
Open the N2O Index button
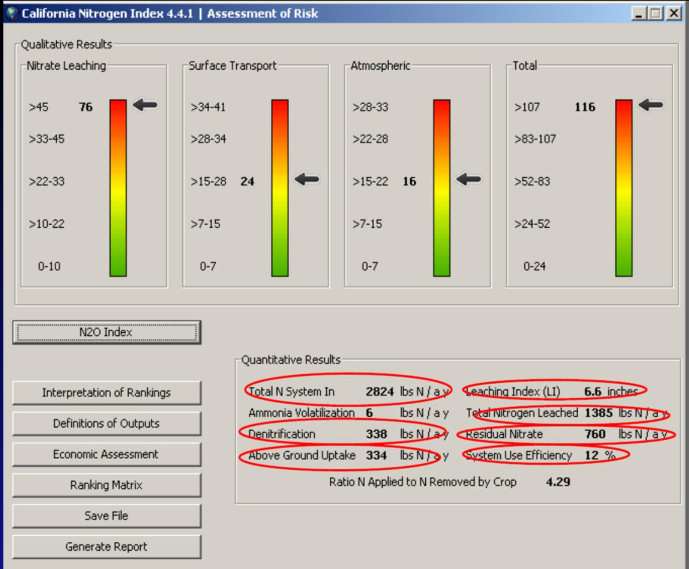click(106, 332)
